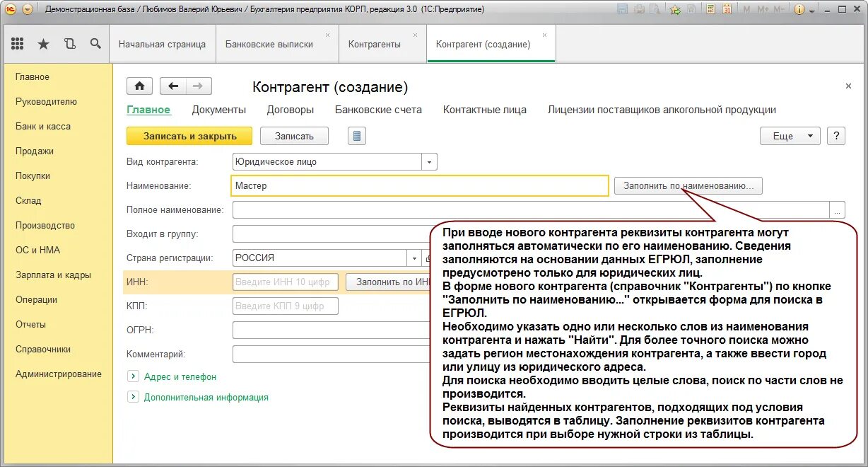868x467 pixels.
Task: Open Зарплата и кадры sidebar section
Action: (53, 275)
